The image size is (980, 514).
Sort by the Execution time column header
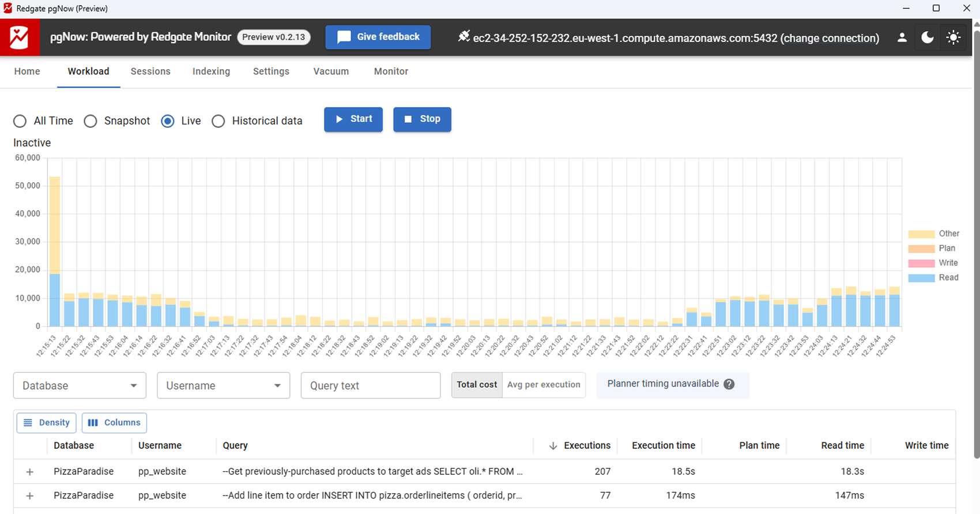663,445
